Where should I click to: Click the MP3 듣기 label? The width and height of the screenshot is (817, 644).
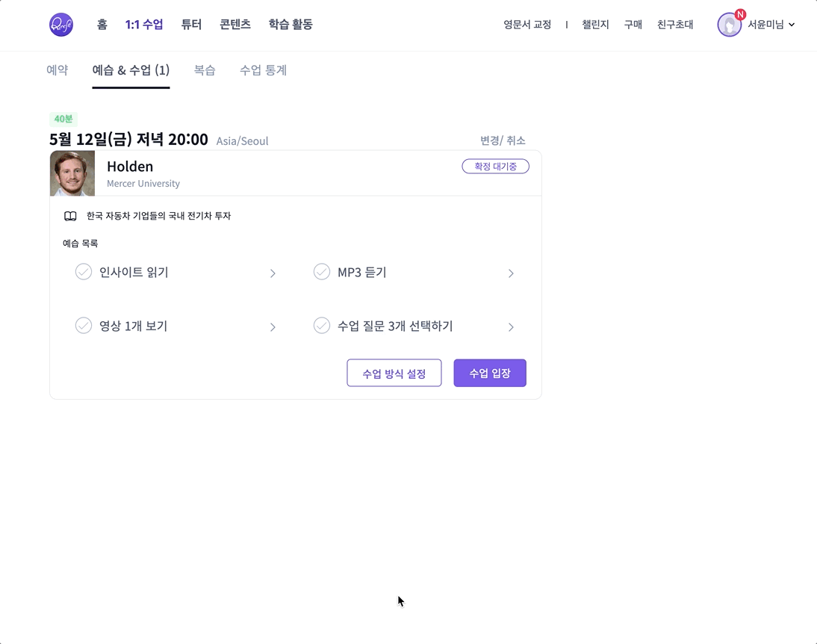point(362,272)
